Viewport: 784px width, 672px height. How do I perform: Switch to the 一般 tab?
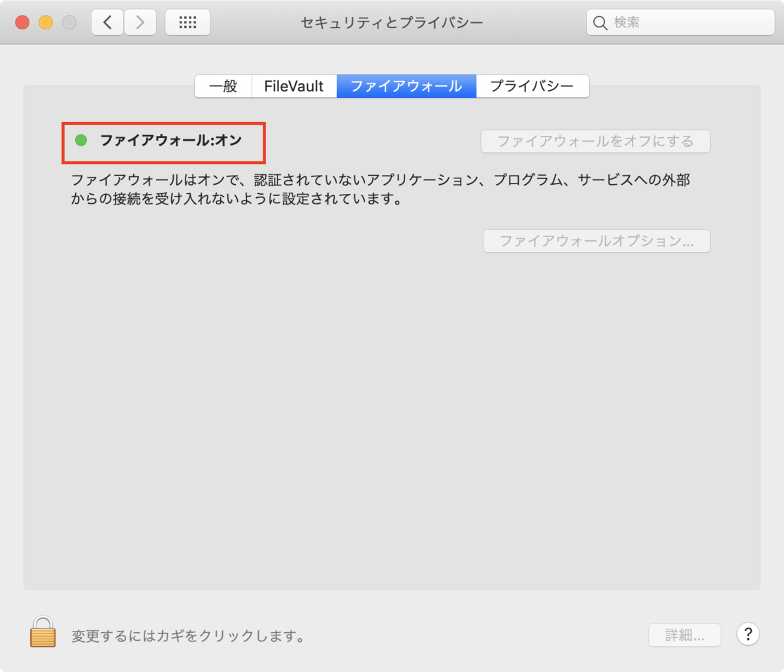pyautogui.click(x=223, y=86)
